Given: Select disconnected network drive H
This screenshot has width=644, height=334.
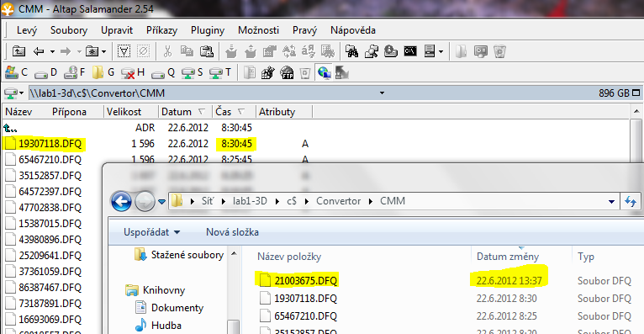Looking at the screenshot, I should 133,72.
